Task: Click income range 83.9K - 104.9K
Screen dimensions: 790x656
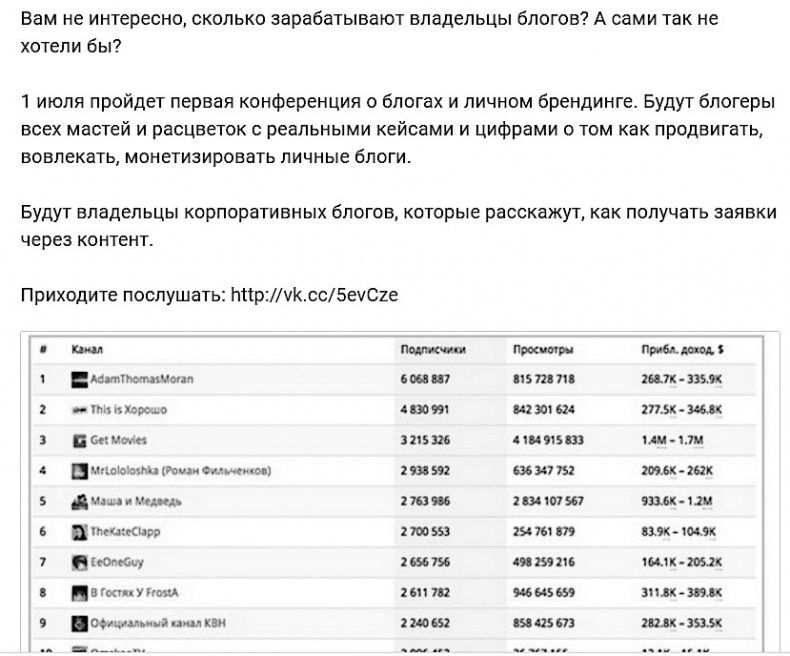Action: (679, 532)
